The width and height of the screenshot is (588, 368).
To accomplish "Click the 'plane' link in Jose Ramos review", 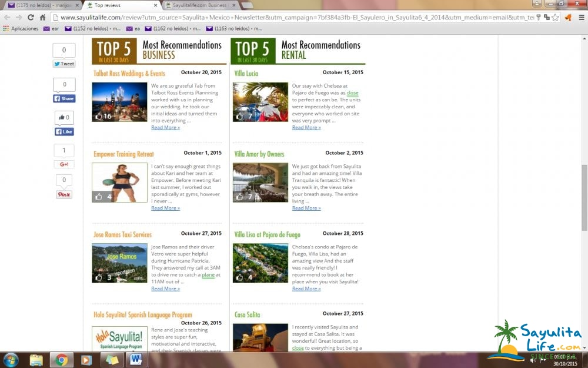I will pos(208,275).
